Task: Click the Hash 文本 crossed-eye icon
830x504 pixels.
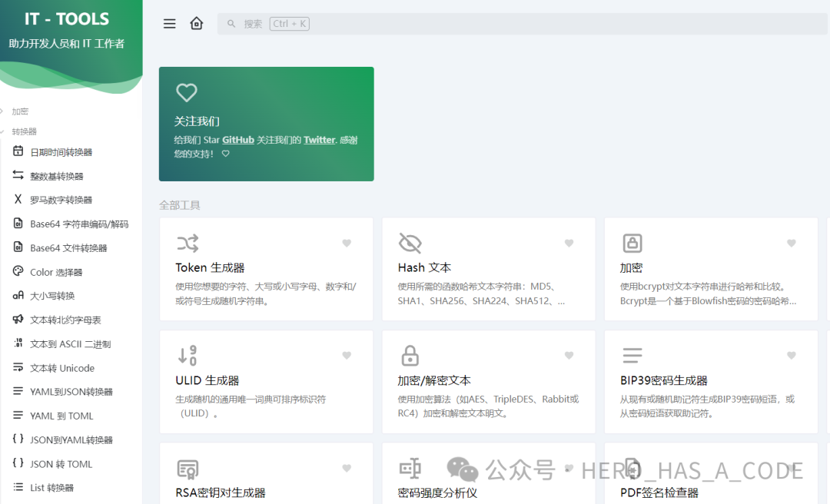Action: [410, 244]
